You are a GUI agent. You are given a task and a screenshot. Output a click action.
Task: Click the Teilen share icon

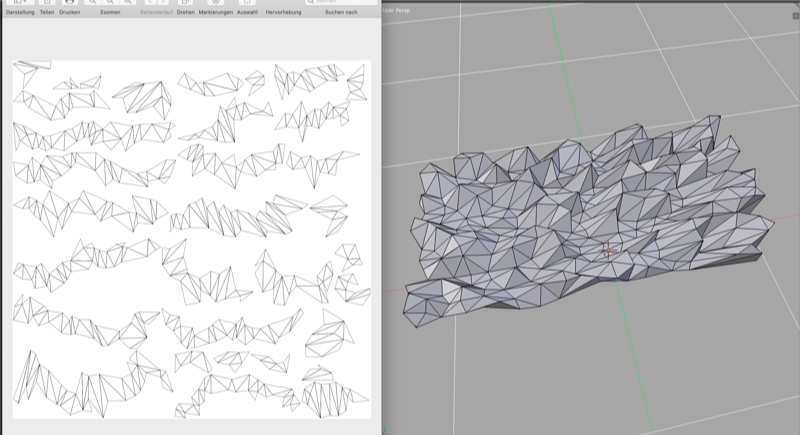(46, 4)
